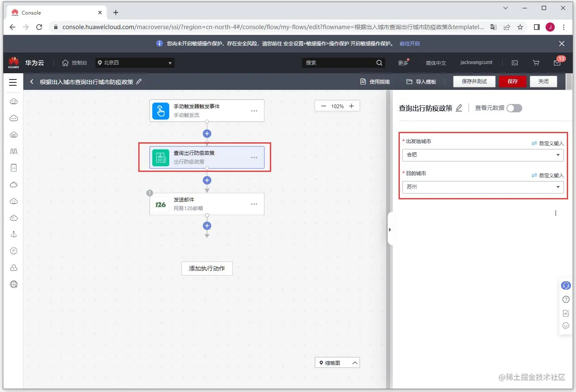
Task: Open the feedback edit icon
Action: [566, 313]
